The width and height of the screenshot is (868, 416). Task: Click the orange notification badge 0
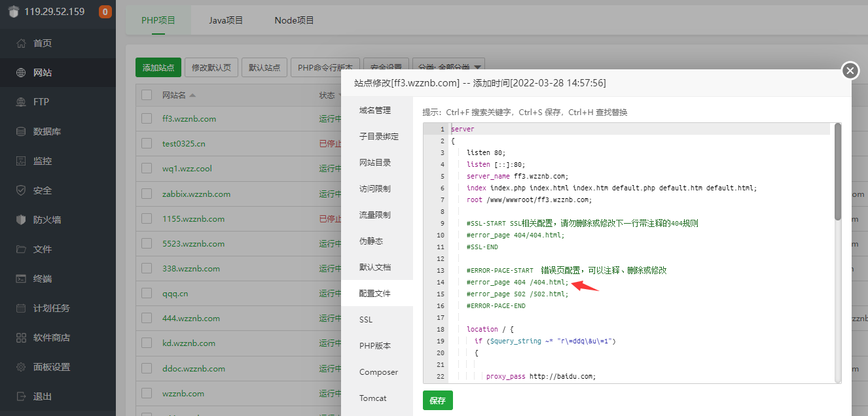(x=105, y=12)
